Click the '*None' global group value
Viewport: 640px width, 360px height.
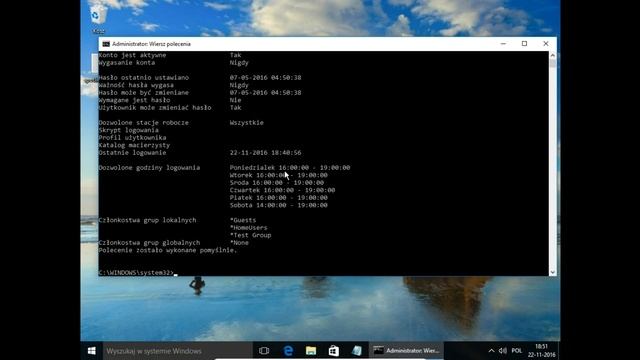point(239,243)
